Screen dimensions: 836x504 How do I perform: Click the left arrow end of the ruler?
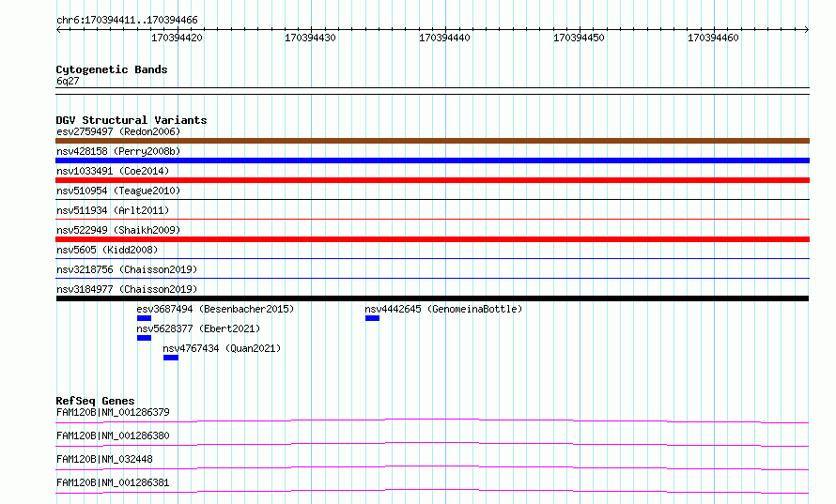(x=58, y=29)
